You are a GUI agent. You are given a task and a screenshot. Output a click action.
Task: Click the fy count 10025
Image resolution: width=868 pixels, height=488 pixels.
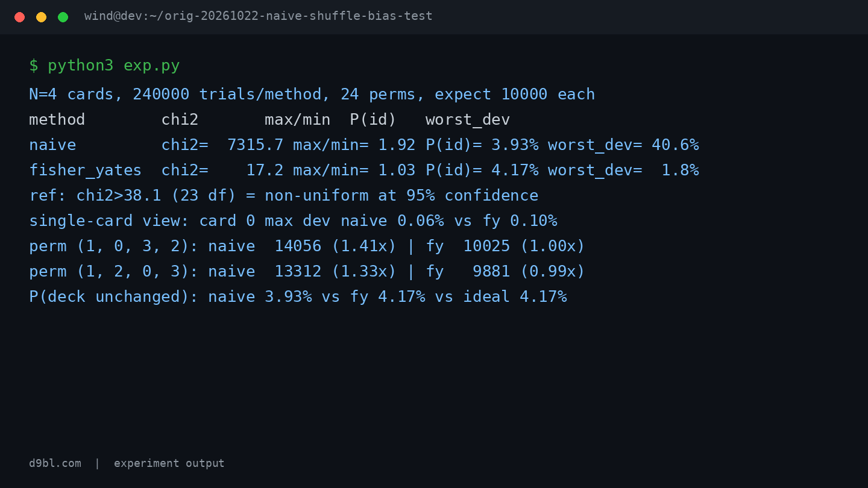pyautogui.click(x=486, y=246)
